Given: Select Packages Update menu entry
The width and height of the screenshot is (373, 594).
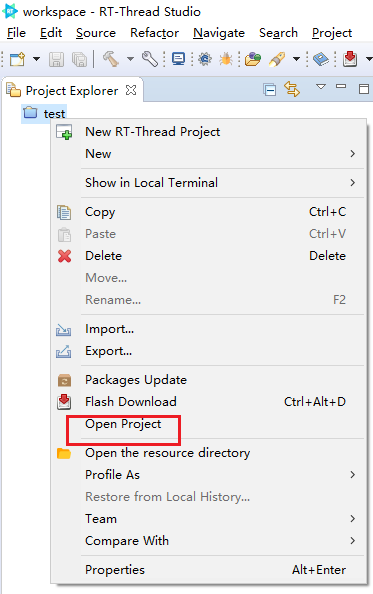Looking at the screenshot, I should pyautogui.click(x=136, y=380).
